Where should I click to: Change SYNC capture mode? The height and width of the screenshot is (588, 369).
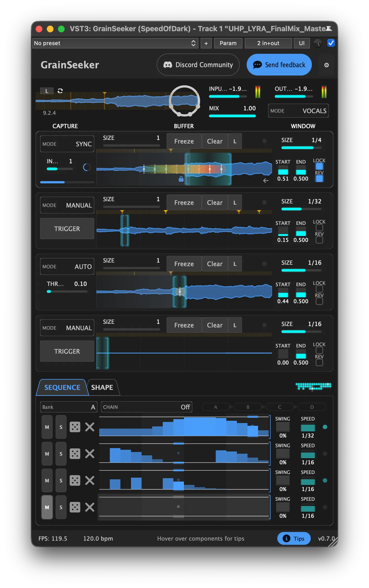(67, 144)
